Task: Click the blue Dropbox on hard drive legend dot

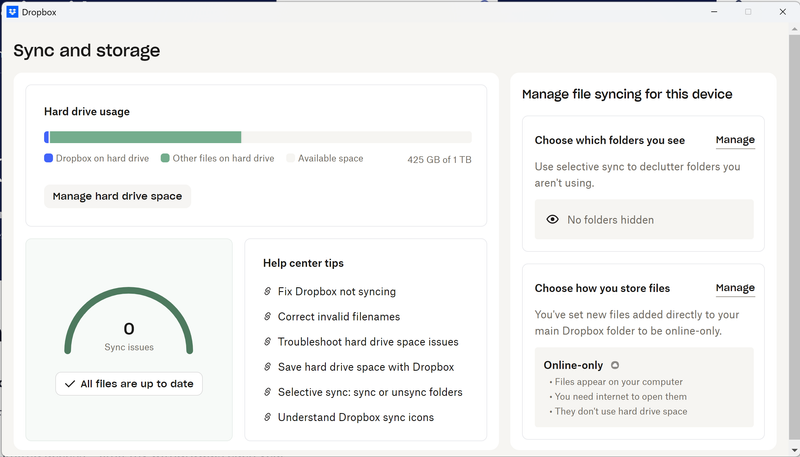Action: coord(48,158)
